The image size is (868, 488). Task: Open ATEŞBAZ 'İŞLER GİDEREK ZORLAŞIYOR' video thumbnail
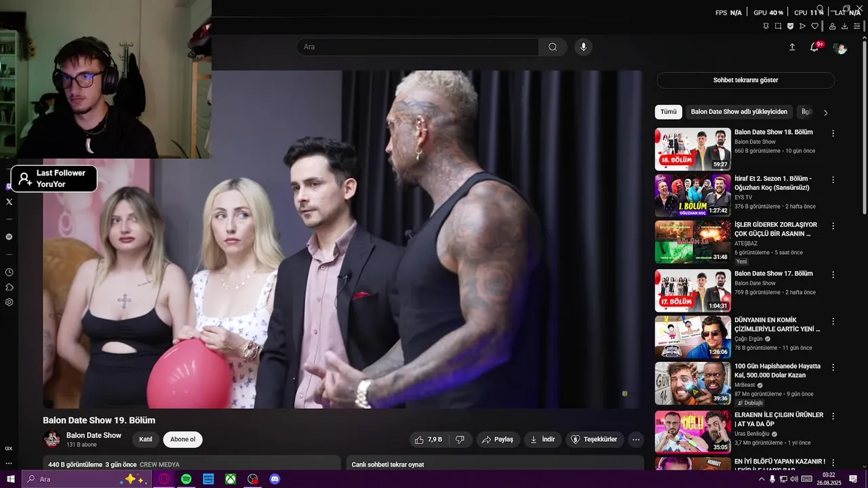point(692,242)
